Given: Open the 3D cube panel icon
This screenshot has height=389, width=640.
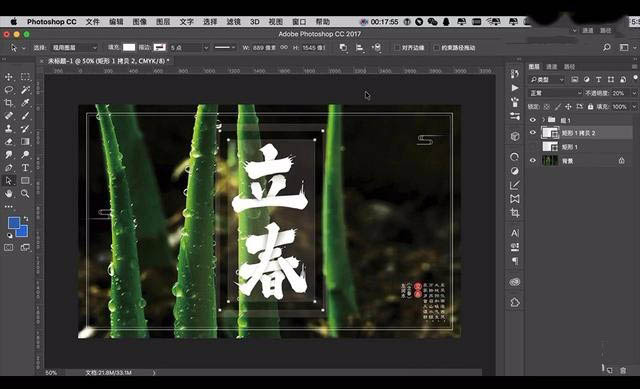Looking at the screenshot, I should tap(515, 136).
